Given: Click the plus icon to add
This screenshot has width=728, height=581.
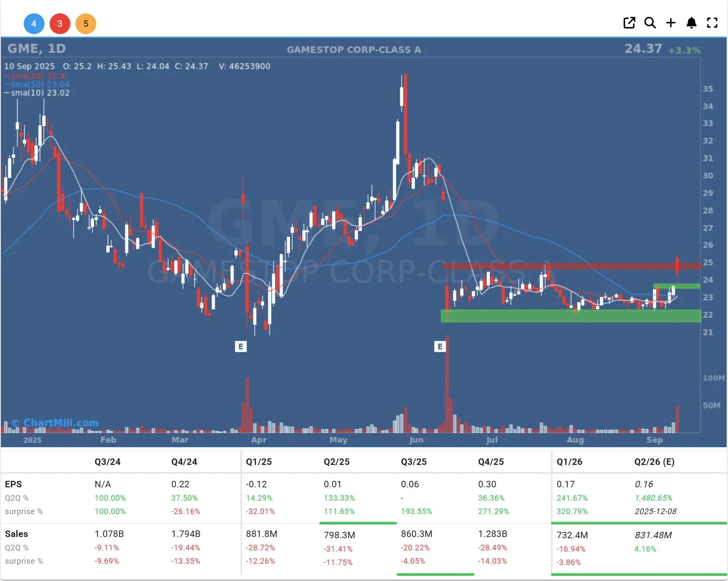Looking at the screenshot, I should click(671, 23).
